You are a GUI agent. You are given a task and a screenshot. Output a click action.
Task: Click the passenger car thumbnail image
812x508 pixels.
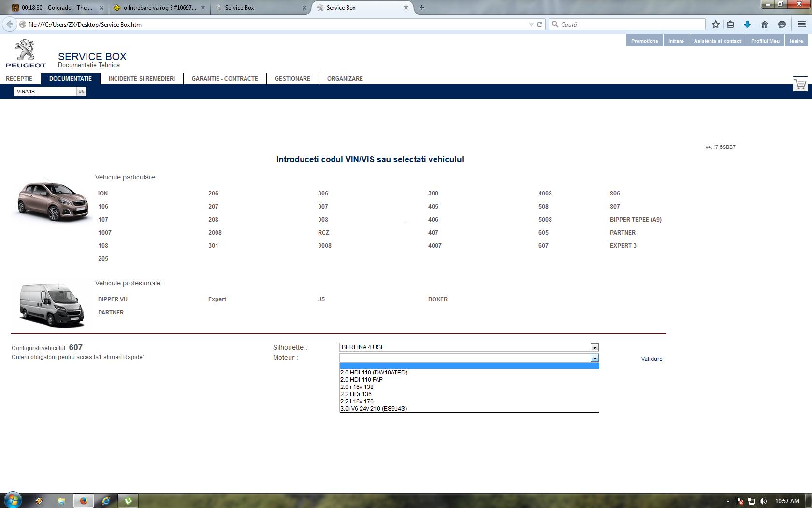point(52,201)
